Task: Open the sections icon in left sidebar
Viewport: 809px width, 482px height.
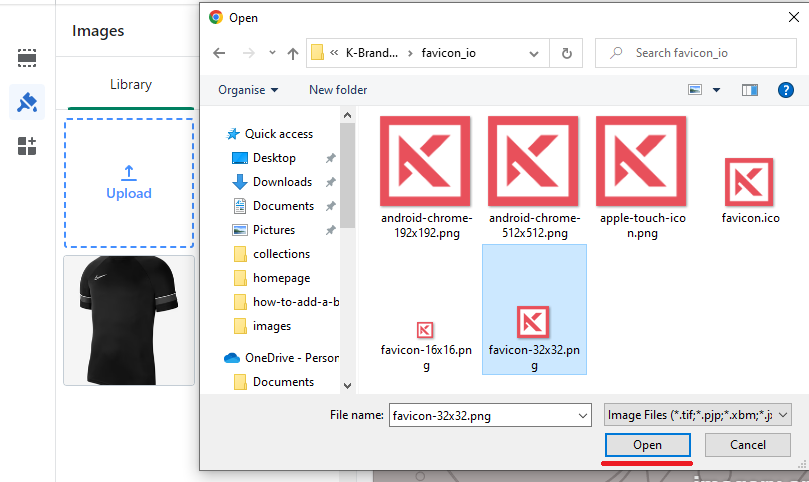Action: (27, 58)
